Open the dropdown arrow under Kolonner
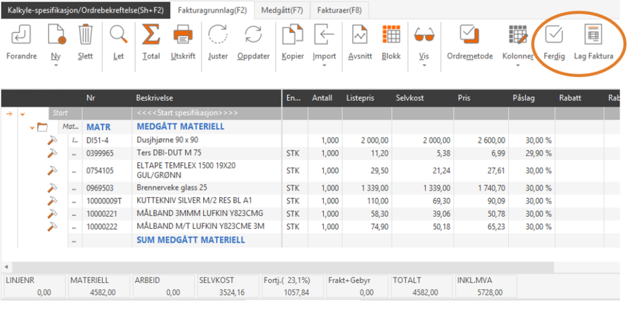This screenshot has height=313, width=644. pyautogui.click(x=518, y=66)
